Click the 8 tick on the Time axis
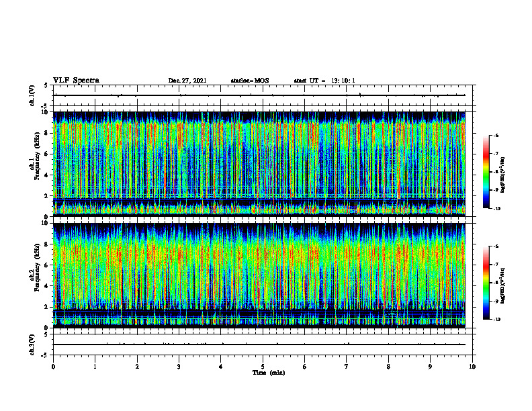This screenshot has width=532, height=411. 388,367
